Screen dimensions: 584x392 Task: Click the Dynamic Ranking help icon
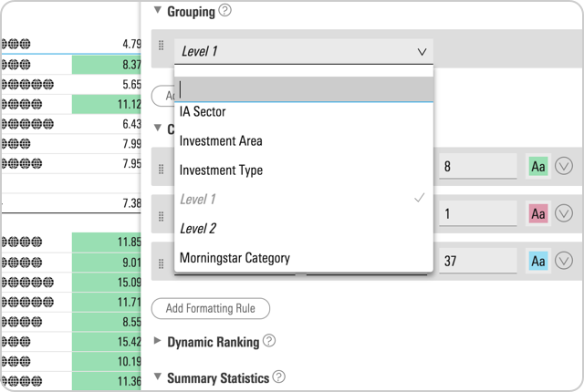click(268, 341)
